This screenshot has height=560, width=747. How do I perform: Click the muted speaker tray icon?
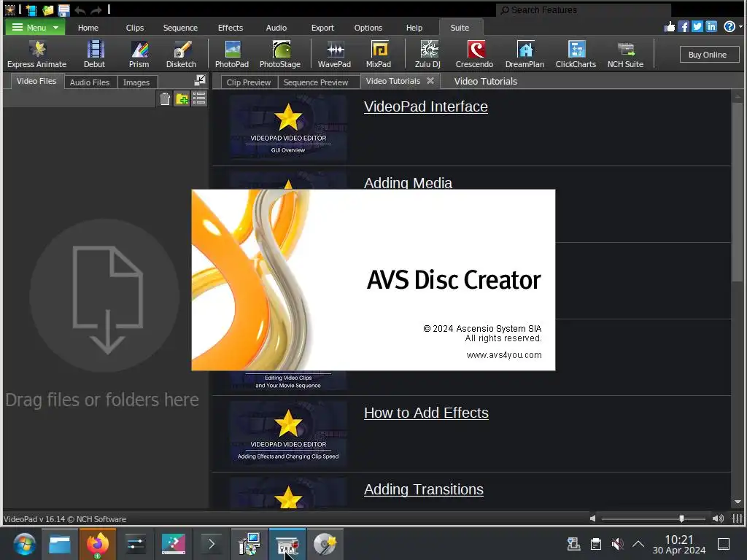617,544
